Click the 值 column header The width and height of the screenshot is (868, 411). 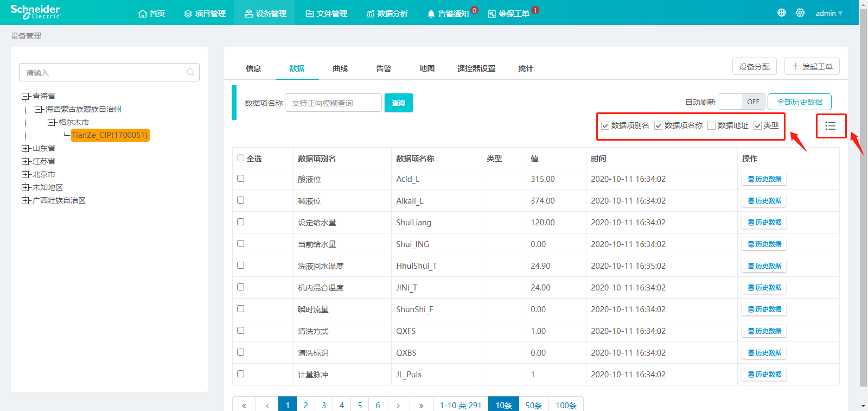pyautogui.click(x=556, y=158)
